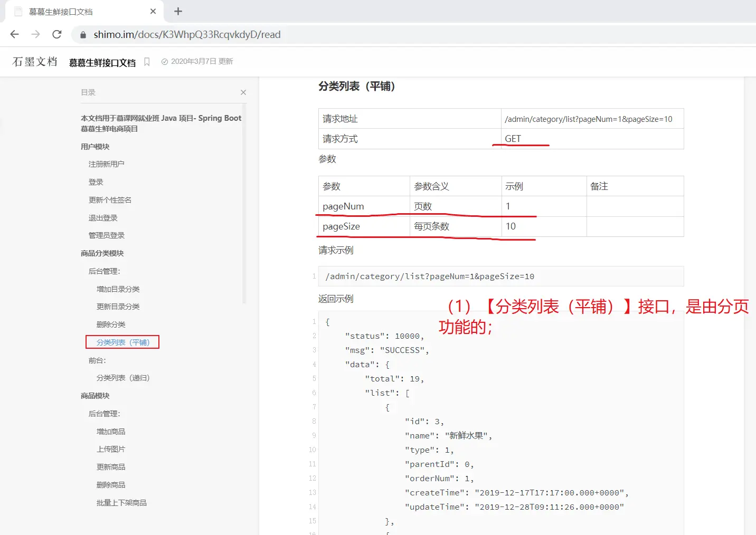Viewport: 756px width, 535px height.
Task: Jump to 批量上下架商品 in outline
Action: click(x=121, y=503)
